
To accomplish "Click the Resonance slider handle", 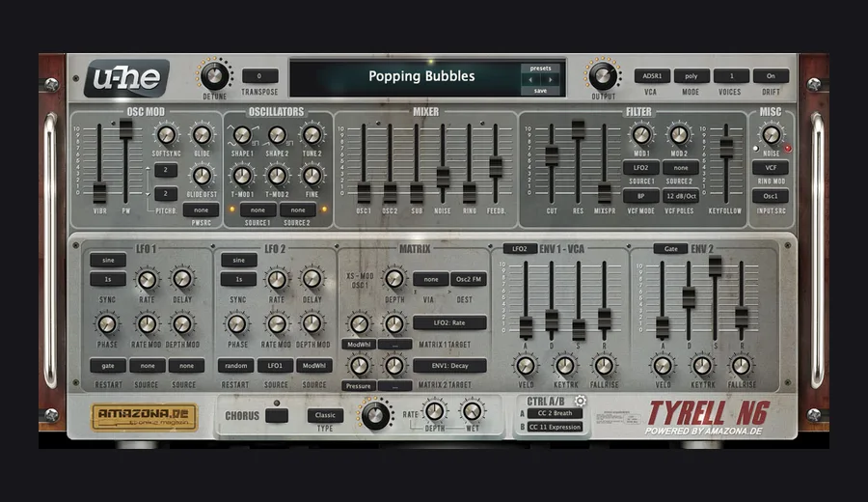I will tap(578, 129).
